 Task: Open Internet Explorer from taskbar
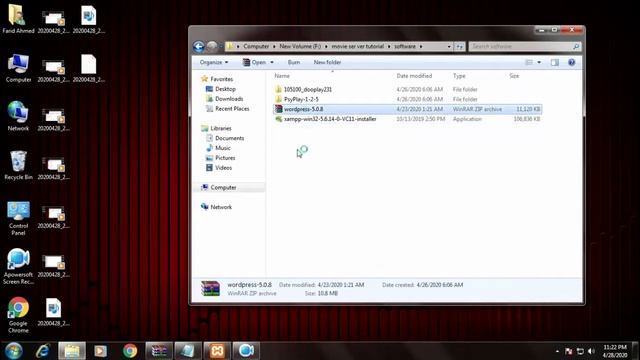coord(42,351)
